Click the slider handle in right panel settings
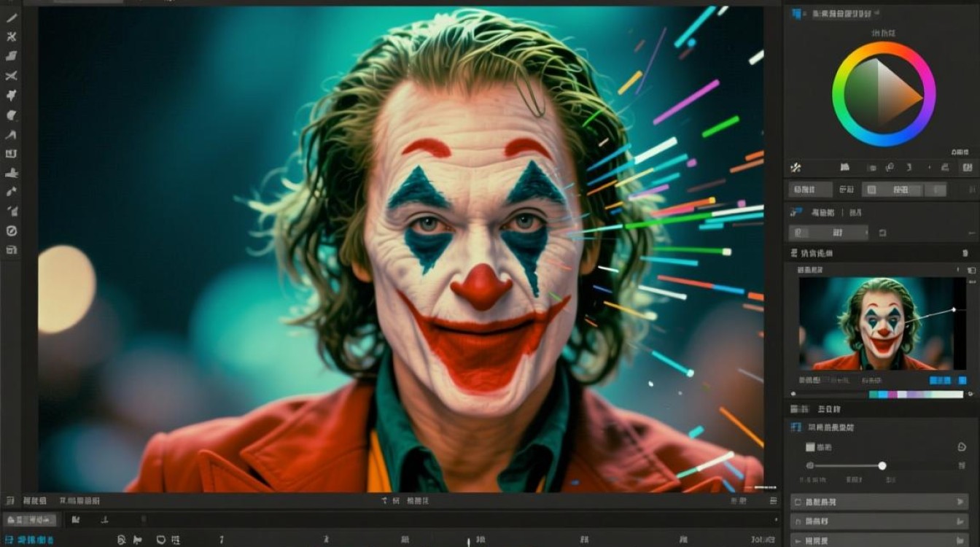Image resolution: width=980 pixels, height=547 pixels. [882, 465]
